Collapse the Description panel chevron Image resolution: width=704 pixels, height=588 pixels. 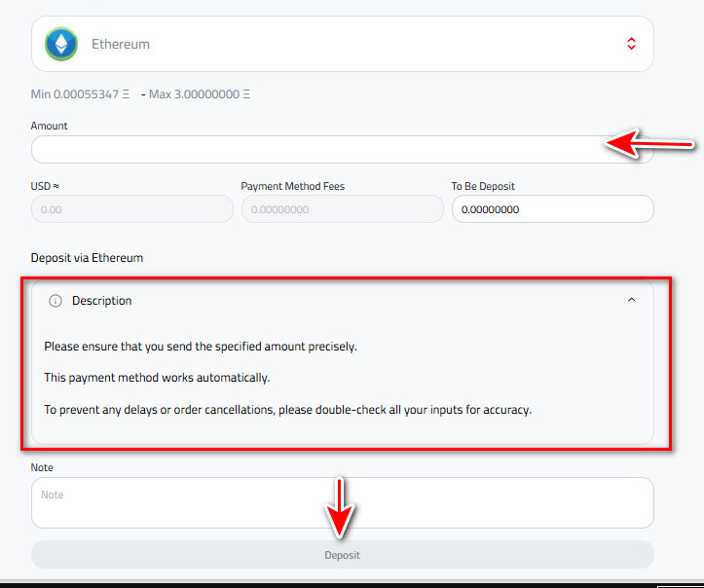pyautogui.click(x=632, y=300)
